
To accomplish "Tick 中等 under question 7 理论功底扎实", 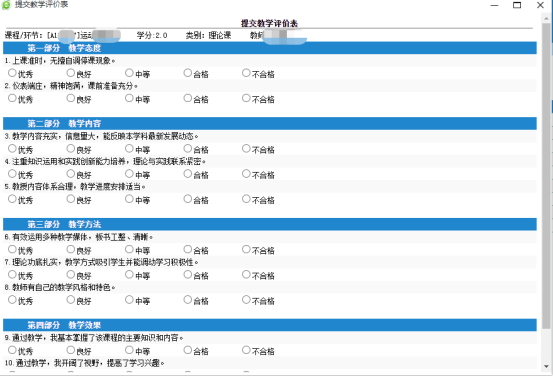I will (x=129, y=274).
